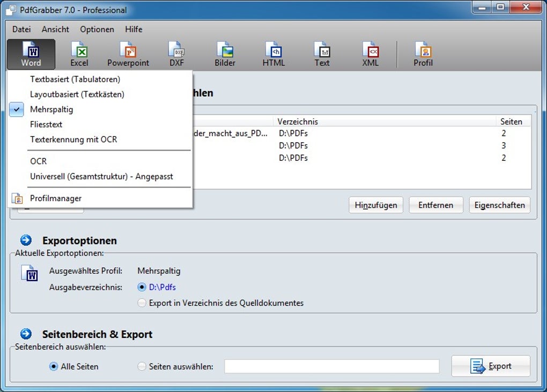Click the Entfernen button
The image size is (547, 392).
[x=435, y=205]
